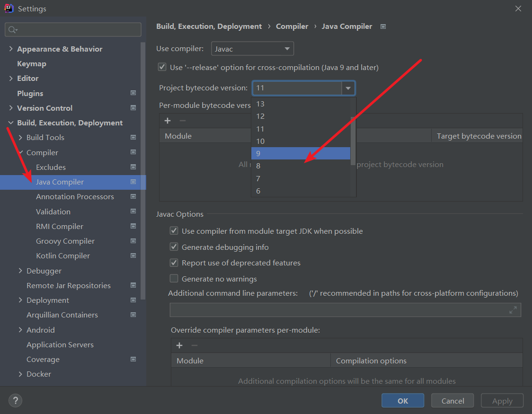This screenshot has width=532, height=414.
Task: Open the Annotation Processors settings page
Action: click(x=75, y=197)
